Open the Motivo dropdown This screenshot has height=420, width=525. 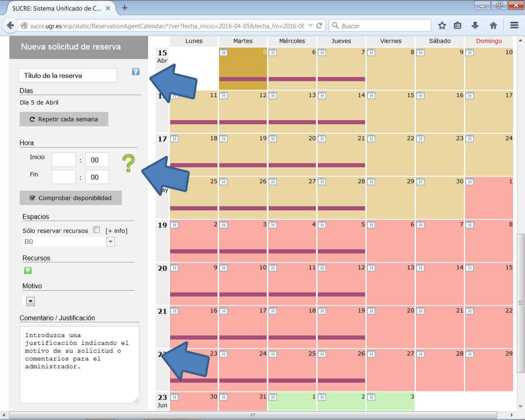[30, 301]
